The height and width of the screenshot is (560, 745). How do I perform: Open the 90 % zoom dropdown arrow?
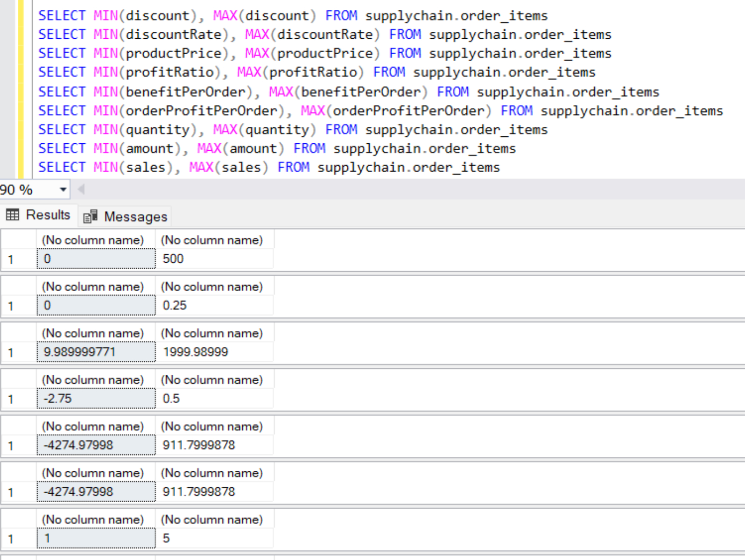click(x=63, y=189)
